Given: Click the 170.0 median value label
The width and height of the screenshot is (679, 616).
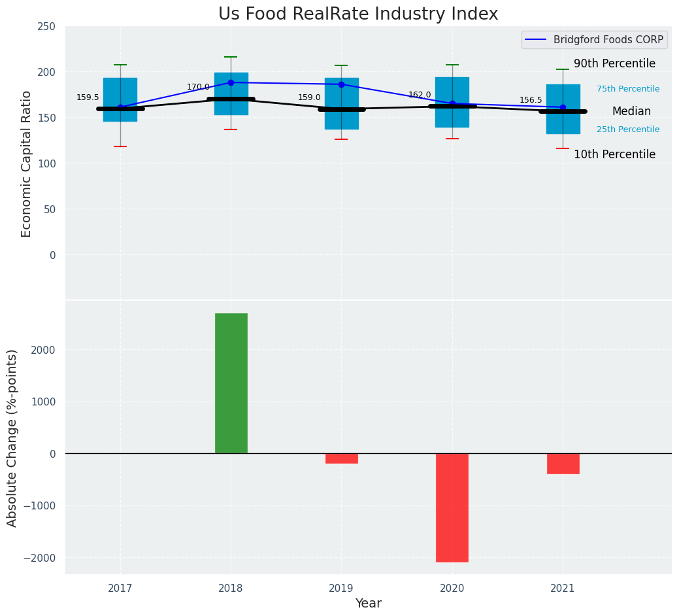Looking at the screenshot, I should [198, 88].
